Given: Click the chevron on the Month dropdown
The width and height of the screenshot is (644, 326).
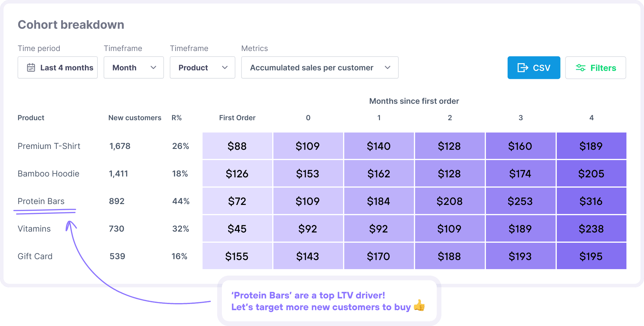Looking at the screenshot, I should click(153, 67).
